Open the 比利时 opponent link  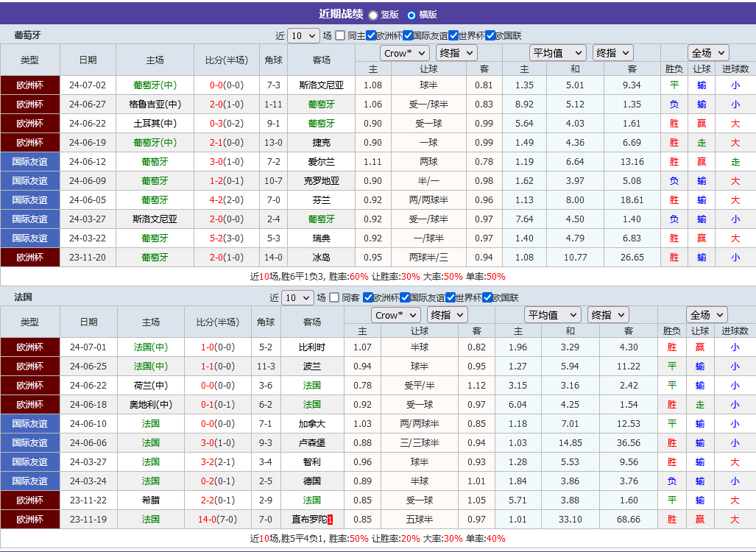(x=314, y=347)
